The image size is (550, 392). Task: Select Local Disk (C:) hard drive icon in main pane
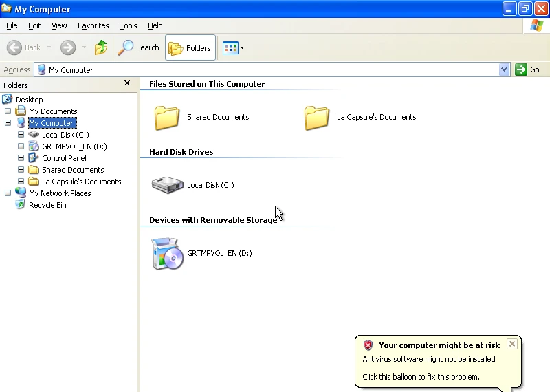pos(167,185)
